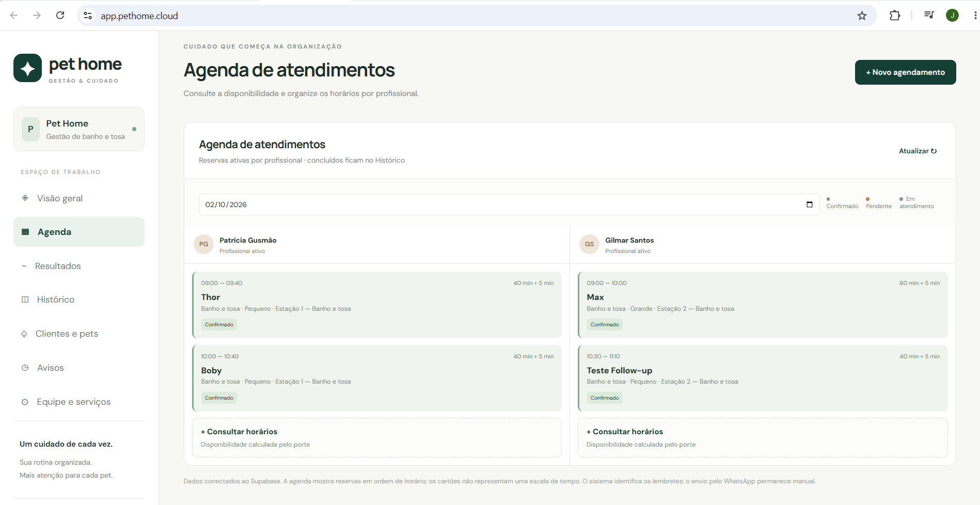View site information icon in address bar
This screenshot has height=505, width=980.
pos(88,15)
